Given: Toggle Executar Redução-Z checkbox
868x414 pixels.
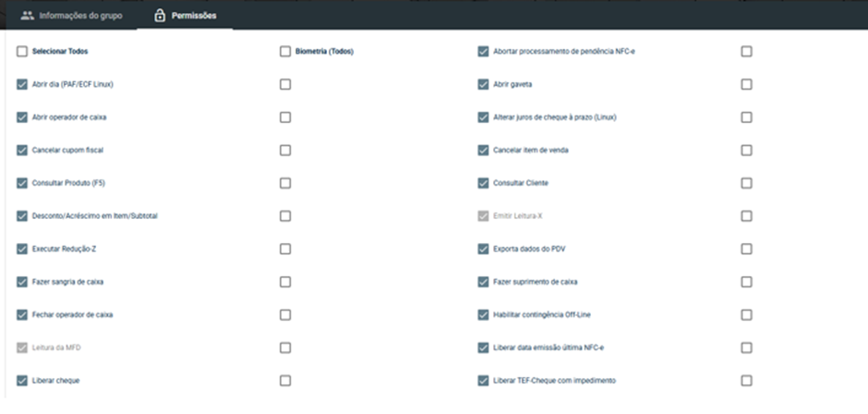Looking at the screenshot, I should pyautogui.click(x=21, y=249).
